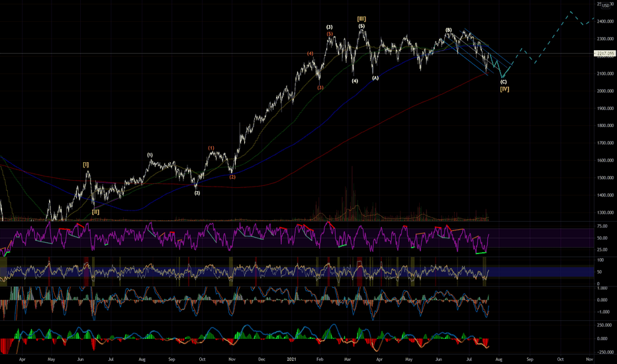Select the yellow [III] wave label
Screen dimensions: 617x364
tap(361, 19)
